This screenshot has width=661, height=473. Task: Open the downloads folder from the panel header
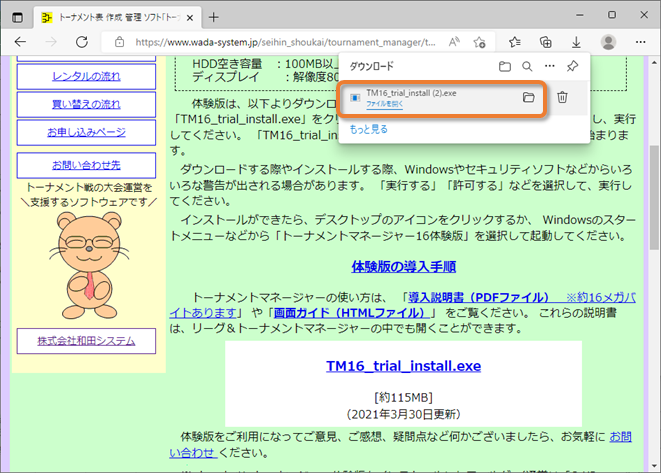point(505,66)
